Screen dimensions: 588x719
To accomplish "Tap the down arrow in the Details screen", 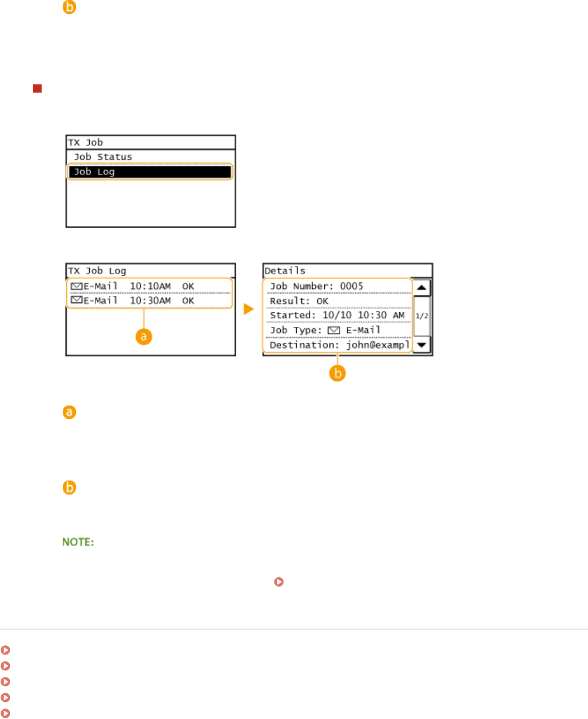I will [x=422, y=345].
